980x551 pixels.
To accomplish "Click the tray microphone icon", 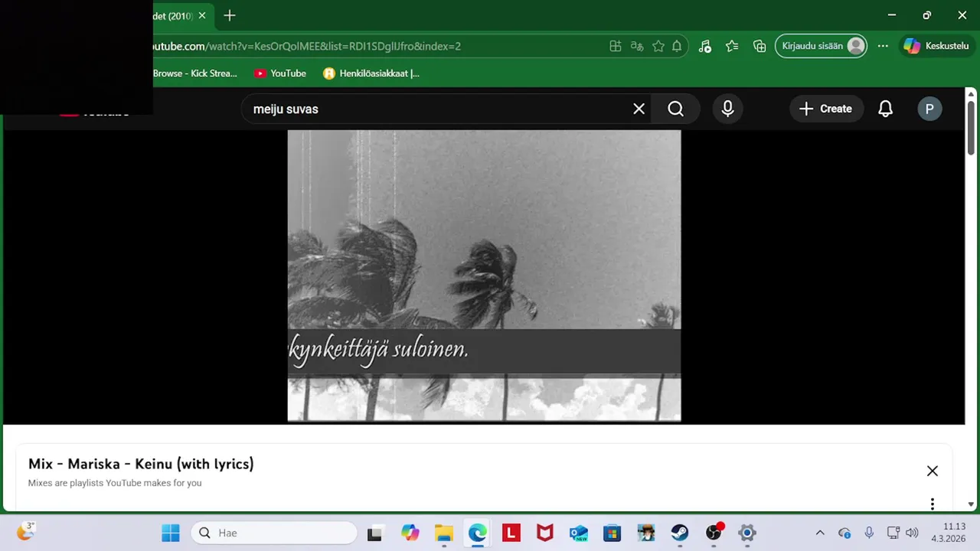I will tap(869, 533).
